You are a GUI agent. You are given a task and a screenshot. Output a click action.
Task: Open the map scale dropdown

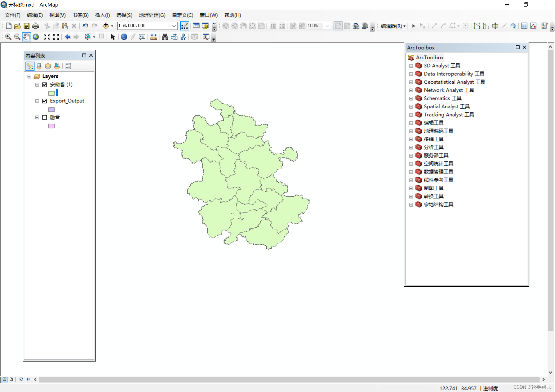(174, 26)
